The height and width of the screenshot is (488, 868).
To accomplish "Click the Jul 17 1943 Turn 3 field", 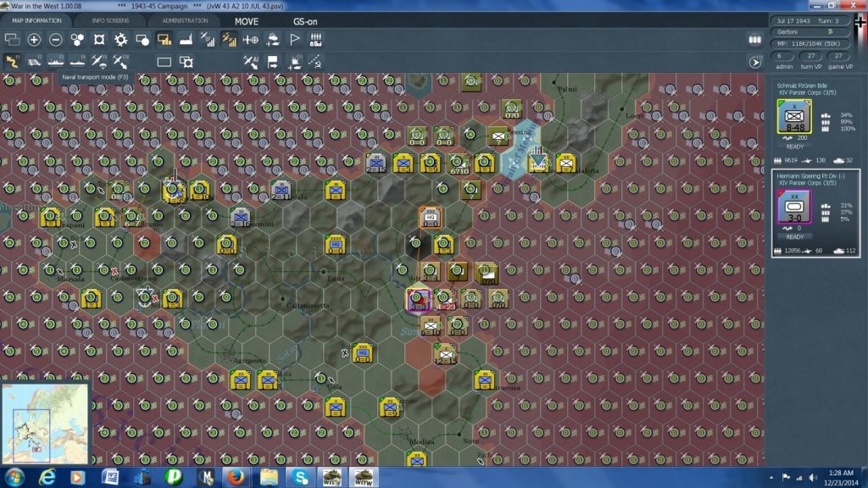I will tap(811, 20).
